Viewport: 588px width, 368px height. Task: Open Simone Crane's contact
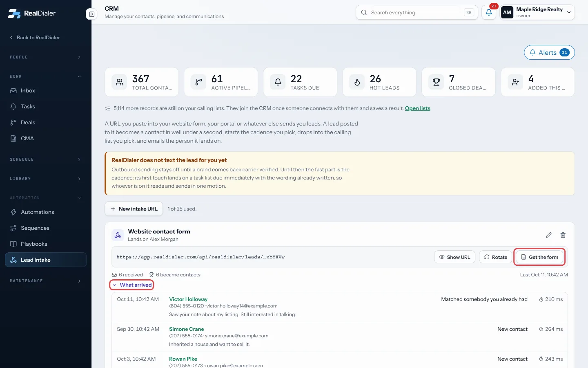187,329
